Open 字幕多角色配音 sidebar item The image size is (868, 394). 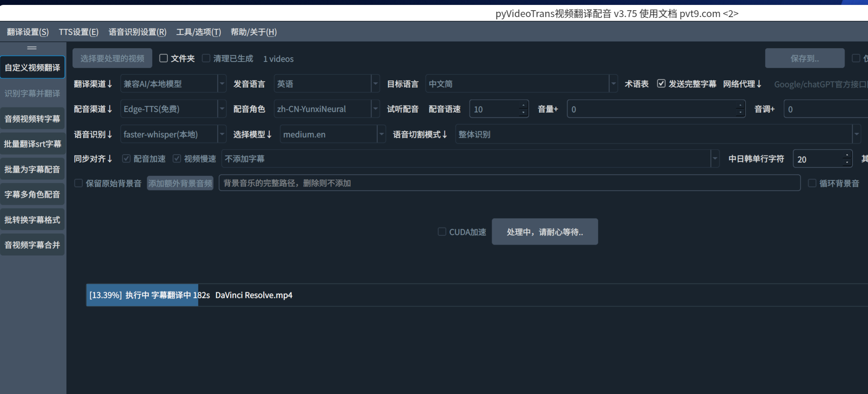(x=32, y=195)
